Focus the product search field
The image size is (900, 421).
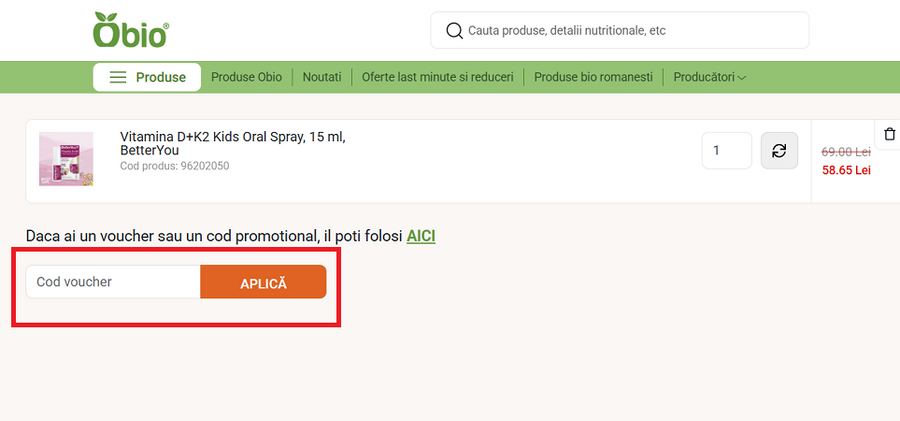click(630, 31)
